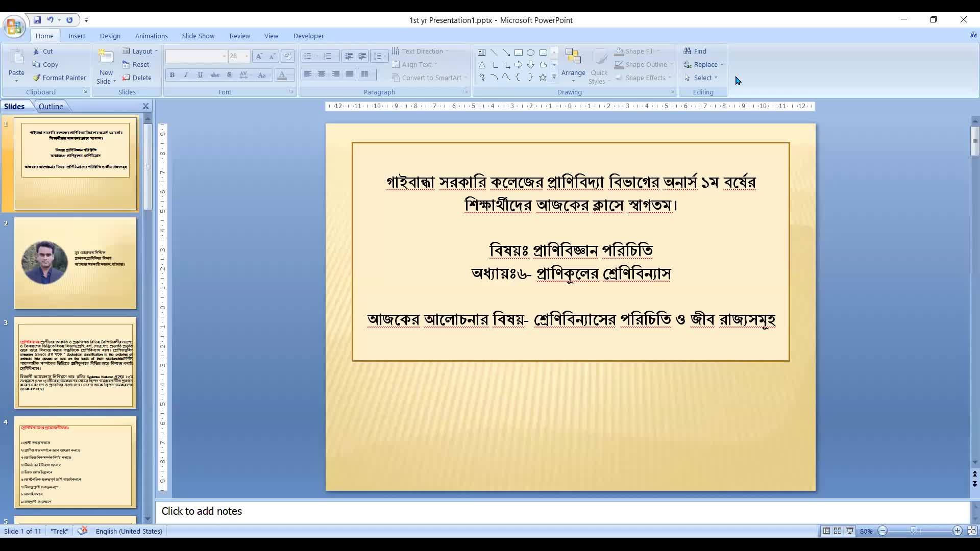Viewport: 980px width, 551px height.
Task: Add a New Slide
Action: click(x=106, y=66)
